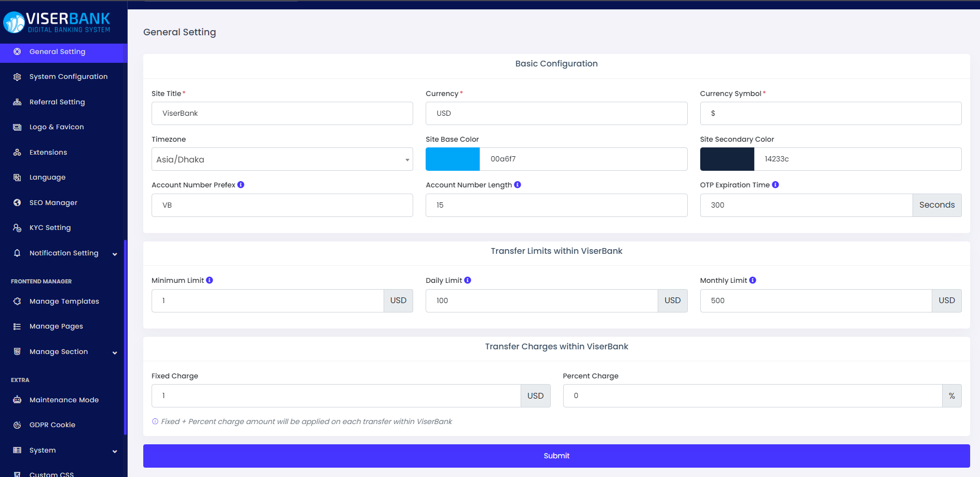Screen dimensions: 980x477
Task: Expand System submenu chevron
Action: point(115,451)
